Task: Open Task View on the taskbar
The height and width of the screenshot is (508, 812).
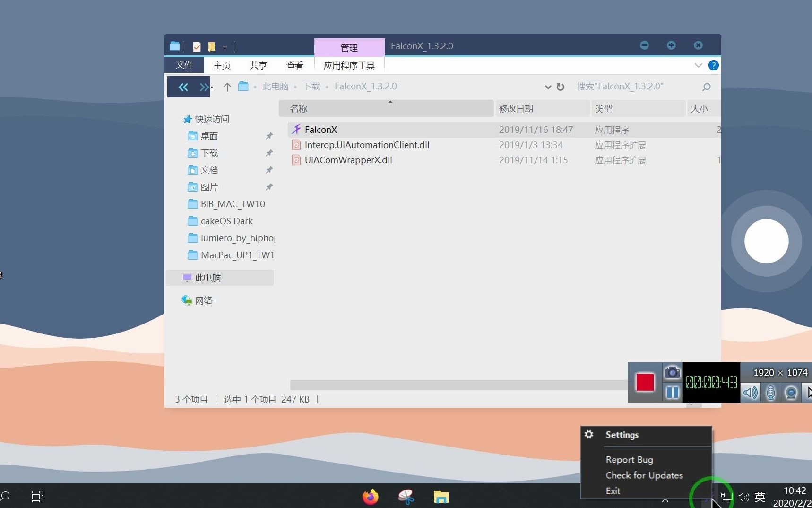Action: click(x=37, y=497)
